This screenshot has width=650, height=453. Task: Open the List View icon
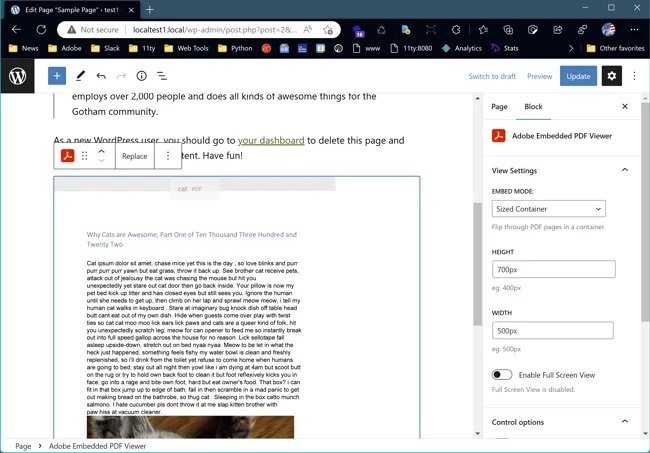pos(162,76)
